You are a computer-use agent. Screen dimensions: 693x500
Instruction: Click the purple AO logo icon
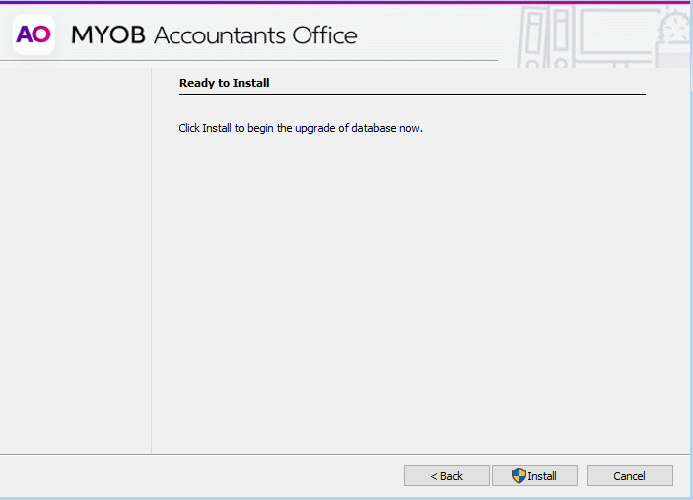(33, 35)
